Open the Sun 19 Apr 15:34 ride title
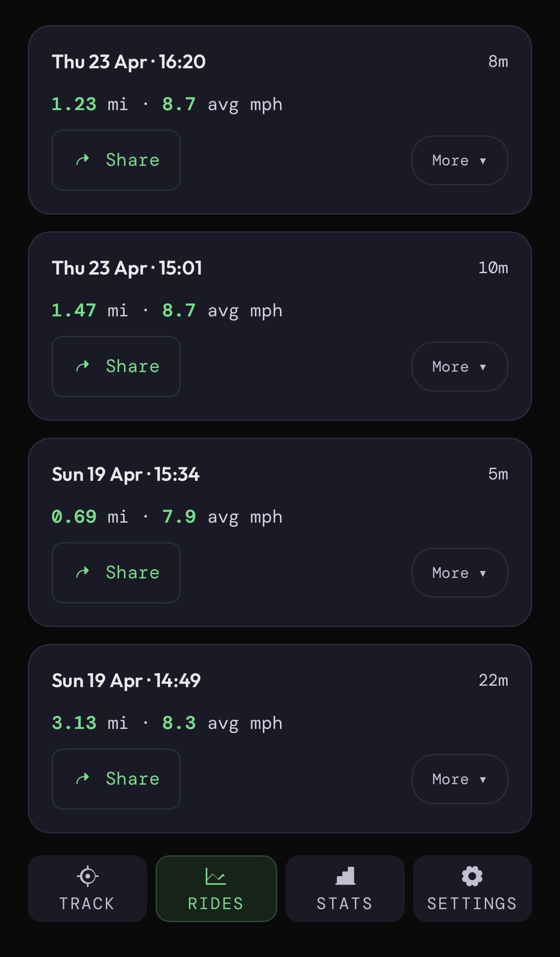This screenshot has width=560, height=957. click(126, 474)
